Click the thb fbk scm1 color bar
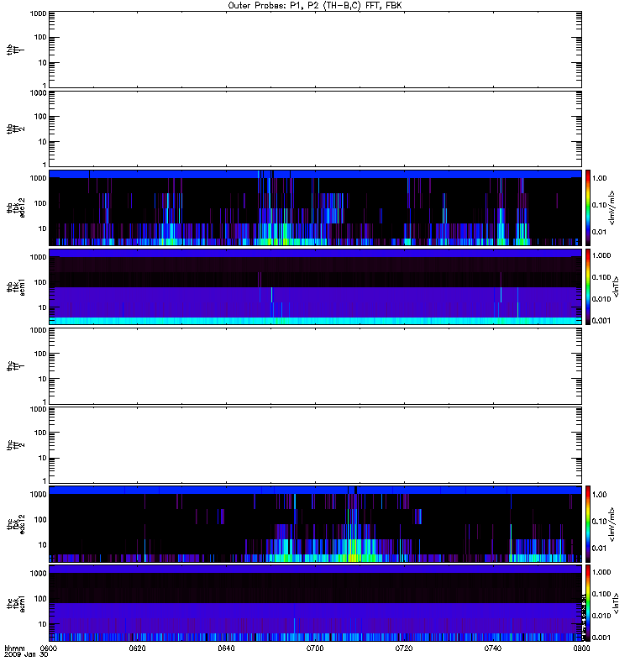630x672 pixels. coord(588,286)
